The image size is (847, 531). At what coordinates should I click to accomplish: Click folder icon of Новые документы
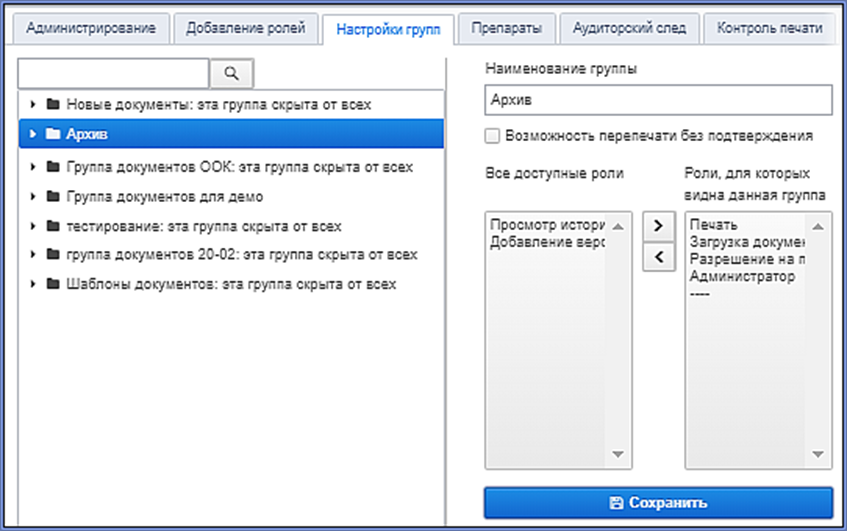point(53,104)
